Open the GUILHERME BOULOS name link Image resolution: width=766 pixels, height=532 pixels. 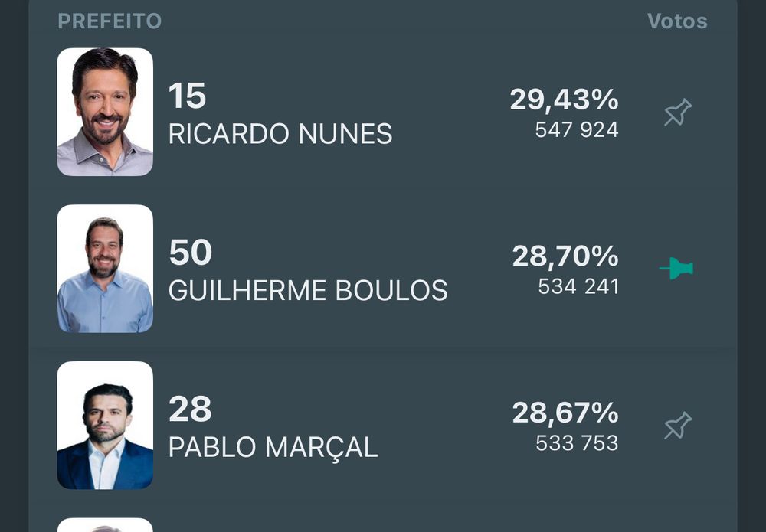[x=308, y=290]
